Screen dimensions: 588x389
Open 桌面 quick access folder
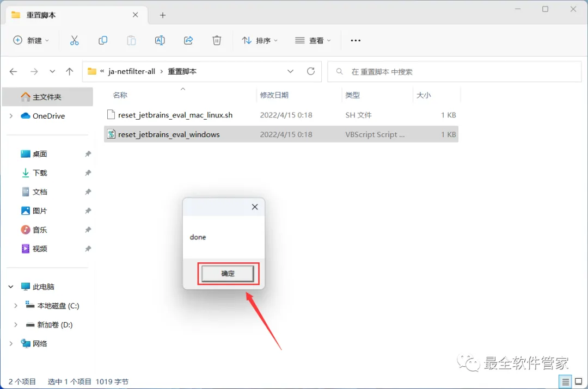click(x=40, y=154)
